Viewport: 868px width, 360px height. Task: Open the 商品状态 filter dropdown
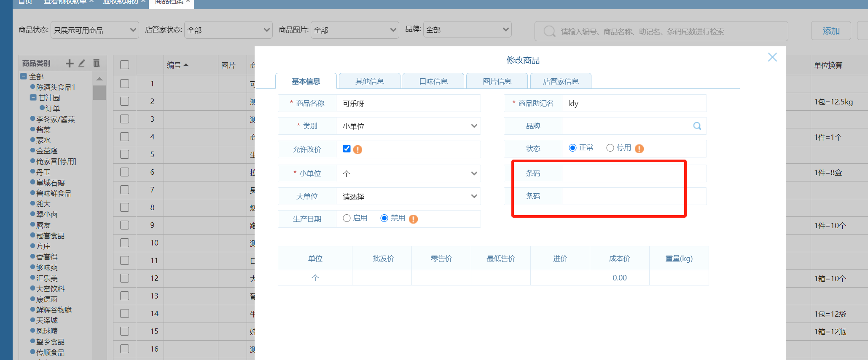tap(94, 30)
